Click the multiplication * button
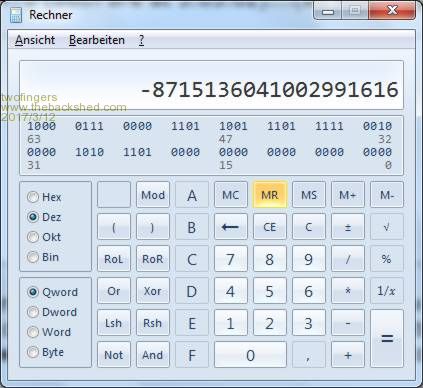 (348, 291)
